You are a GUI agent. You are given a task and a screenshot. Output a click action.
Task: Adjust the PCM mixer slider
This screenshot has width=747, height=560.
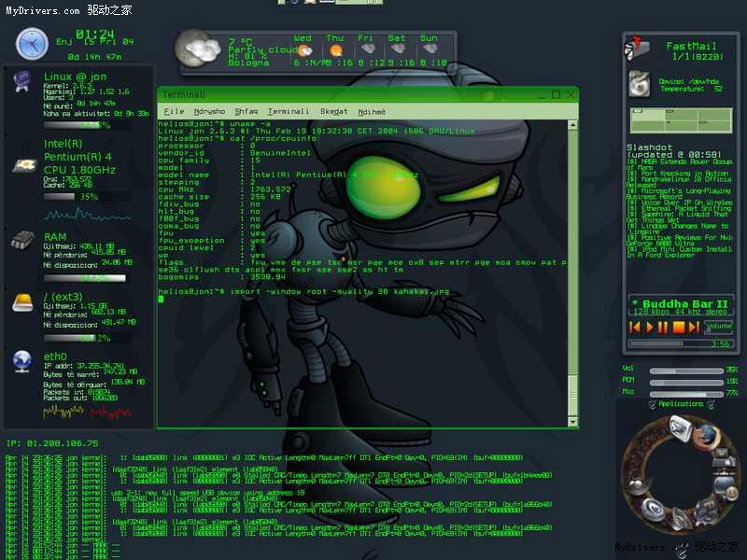[x=686, y=383]
